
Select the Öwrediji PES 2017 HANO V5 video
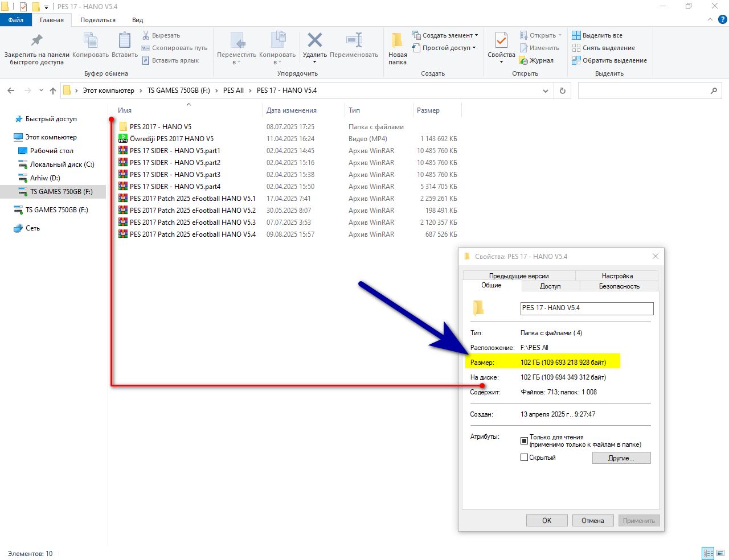[171, 139]
